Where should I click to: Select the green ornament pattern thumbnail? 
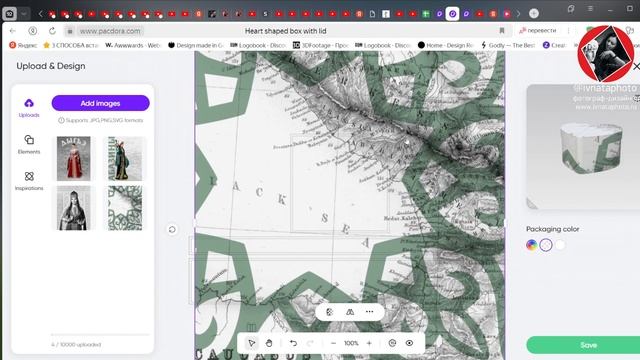click(x=125, y=208)
